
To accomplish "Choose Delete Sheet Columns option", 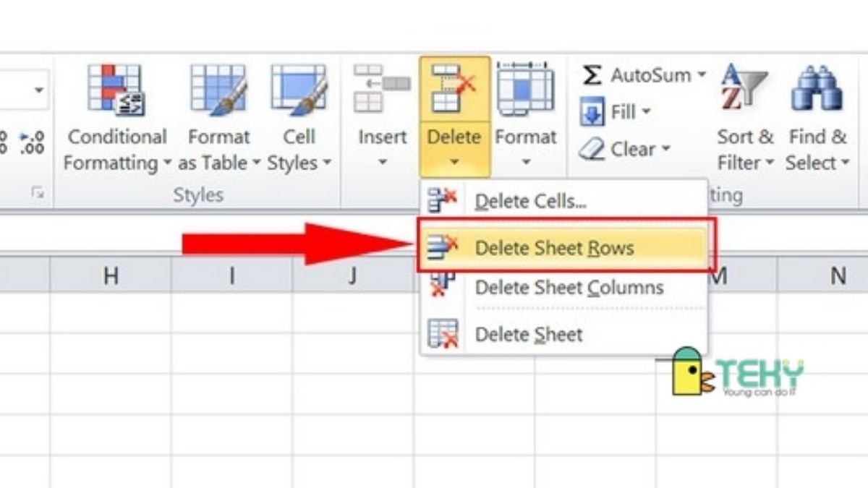I will (x=569, y=288).
